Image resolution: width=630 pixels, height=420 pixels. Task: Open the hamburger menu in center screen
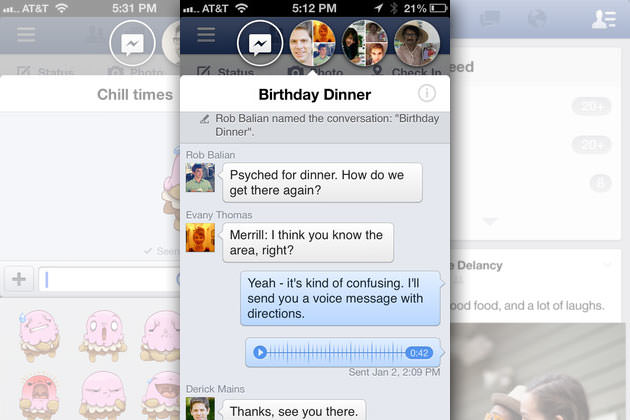point(206,35)
